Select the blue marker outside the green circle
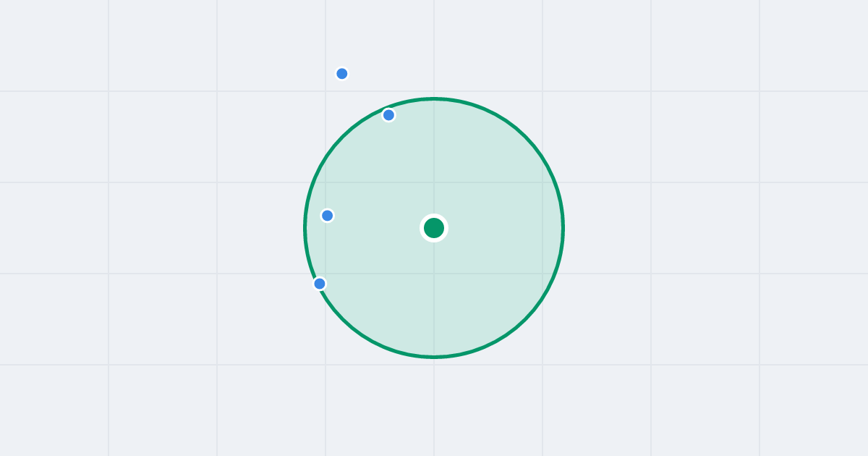868x456 pixels. 342,74
